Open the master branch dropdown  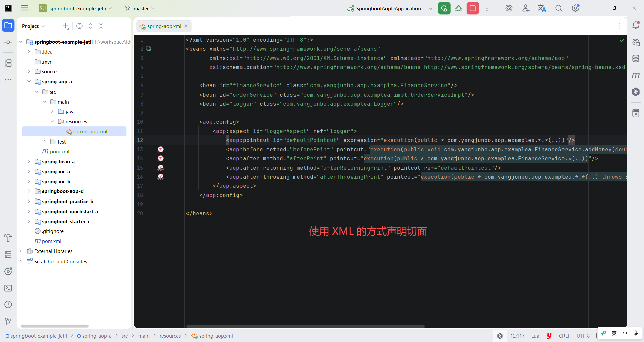(140, 8)
